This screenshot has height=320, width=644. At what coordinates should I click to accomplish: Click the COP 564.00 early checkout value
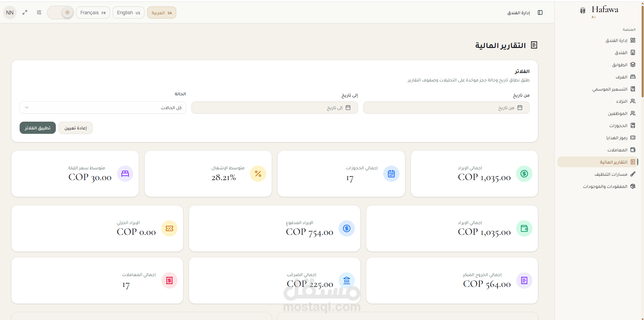487,284
